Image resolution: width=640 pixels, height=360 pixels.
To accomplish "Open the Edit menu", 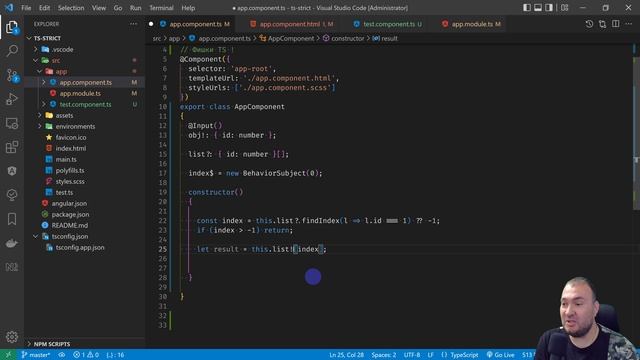I will (44, 8).
